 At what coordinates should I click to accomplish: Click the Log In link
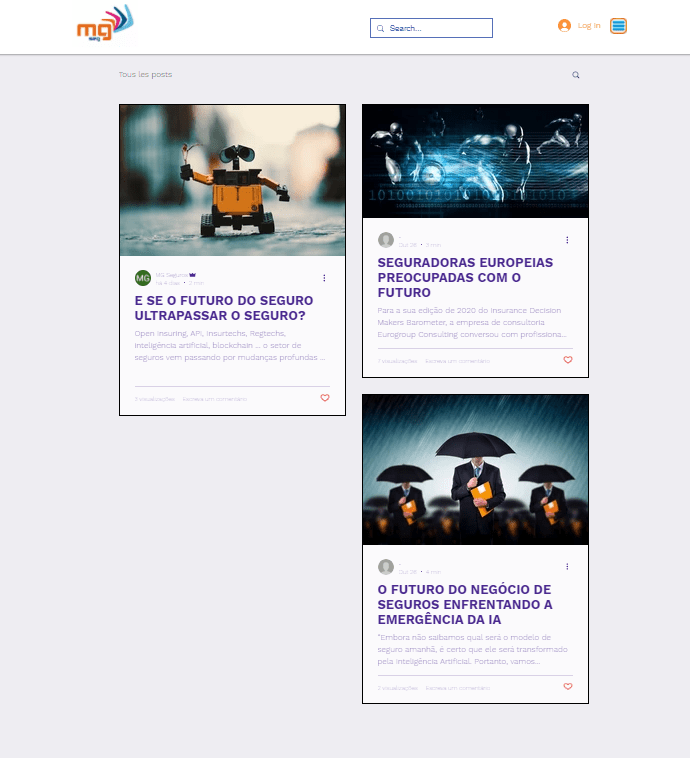coord(589,26)
